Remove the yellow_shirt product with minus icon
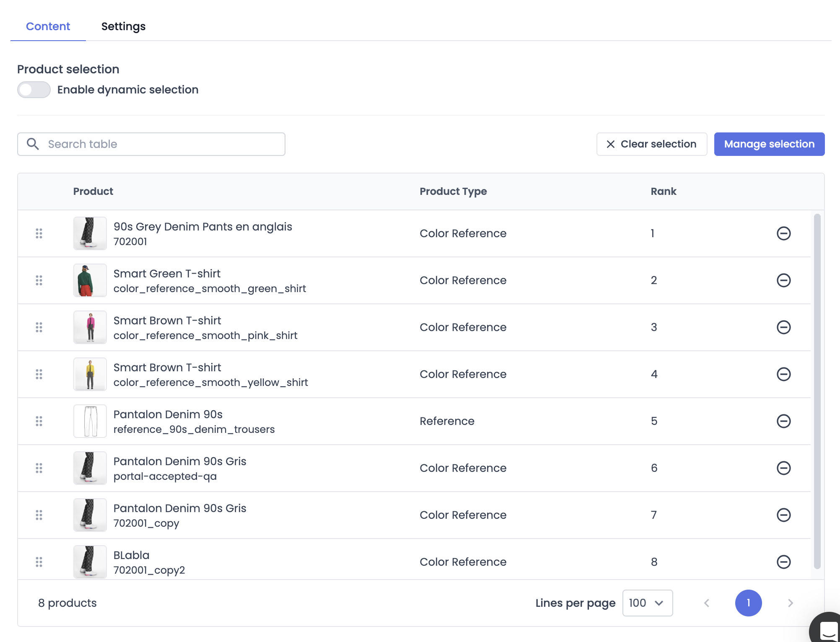840x642 pixels. pos(783,374)
